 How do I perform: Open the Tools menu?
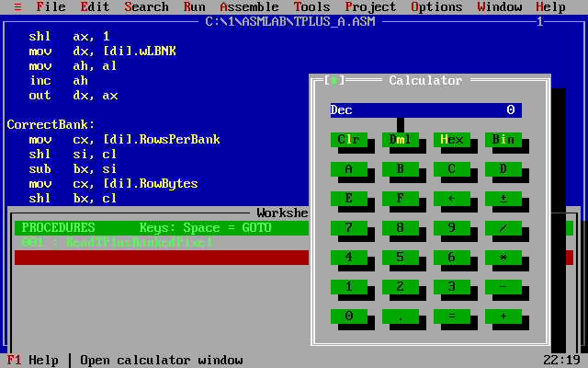[311, 6]
